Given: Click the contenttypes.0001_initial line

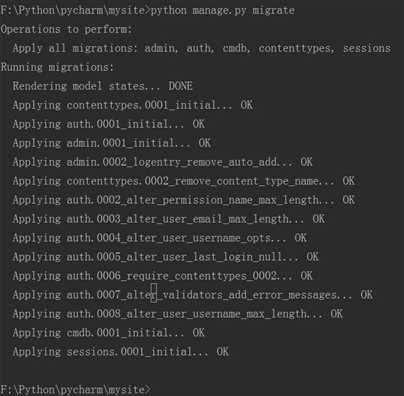Looking at the screenshot, I should 133,105.
